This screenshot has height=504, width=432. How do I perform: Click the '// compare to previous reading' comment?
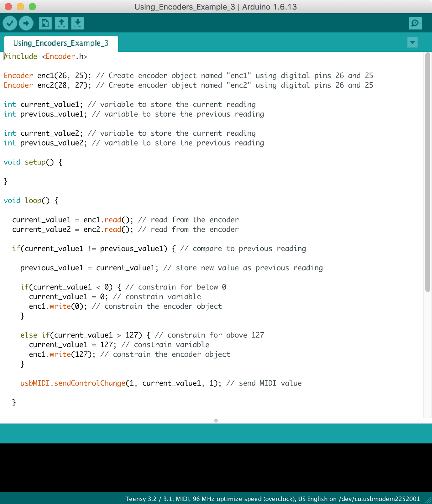click(243, 249)
